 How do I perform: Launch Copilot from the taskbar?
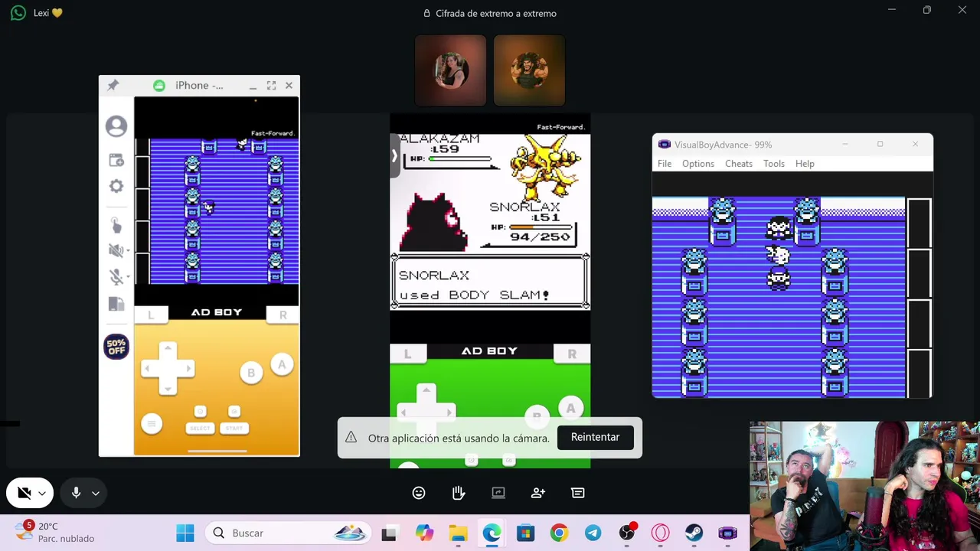click(424, 533)
